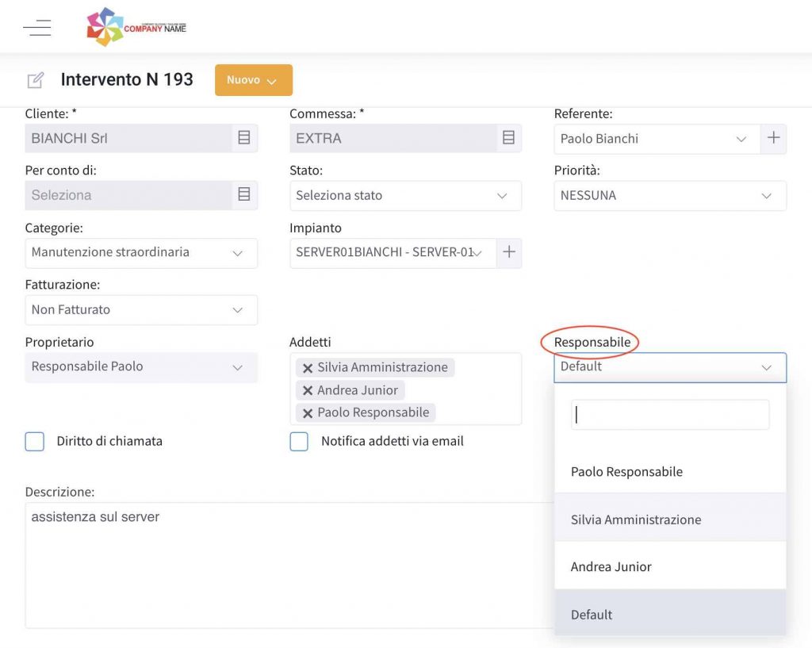Open the Fatturazione dropdown
The image size is (812, 648).
(x=141, y=310)
